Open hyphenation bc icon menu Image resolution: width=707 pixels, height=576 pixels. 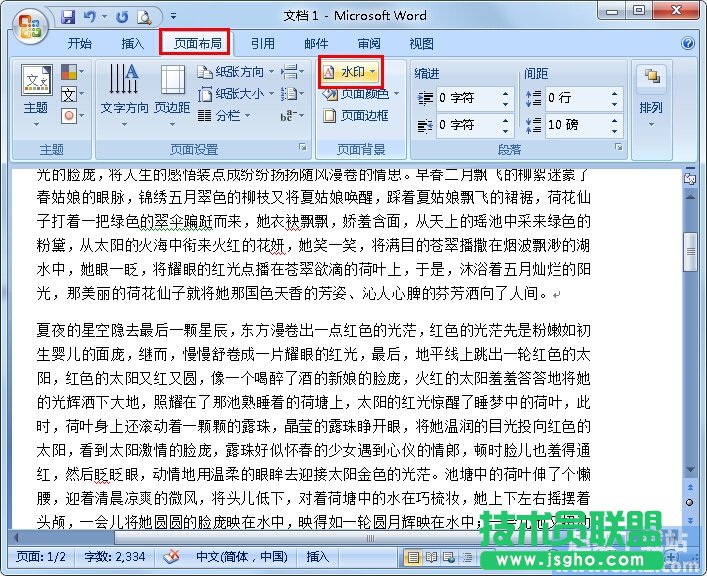pyautogui.click(x=292, y=116)
